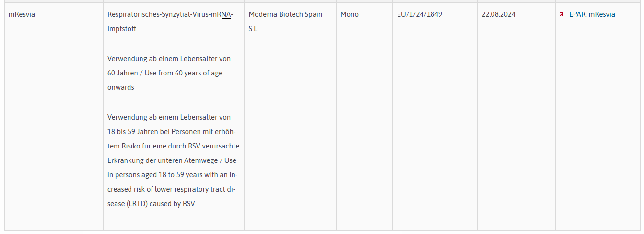The image size is (644, 234).
Task: Click RSV abbreviation after 'caused by'
Action: tap(189, 204)
